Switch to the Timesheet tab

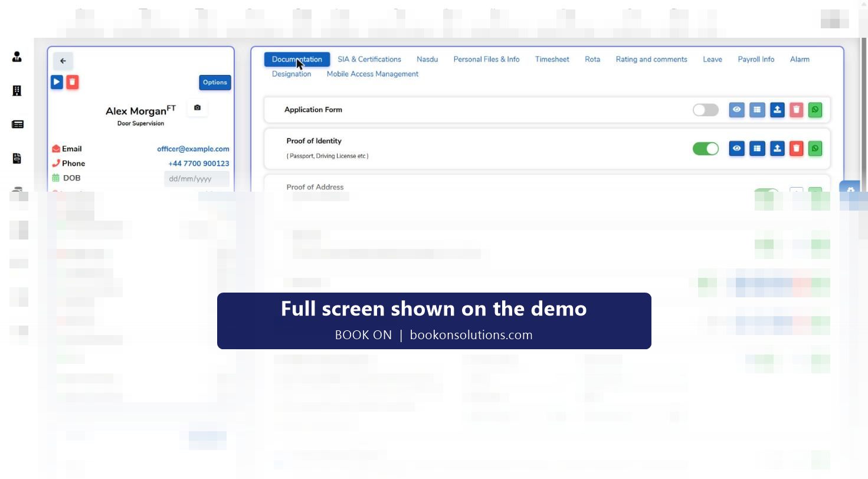pos(552,59)
